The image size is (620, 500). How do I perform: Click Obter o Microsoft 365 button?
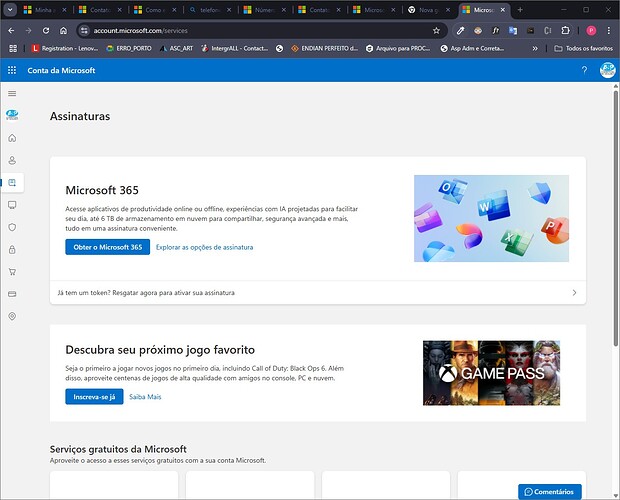[x=108, y=247]
